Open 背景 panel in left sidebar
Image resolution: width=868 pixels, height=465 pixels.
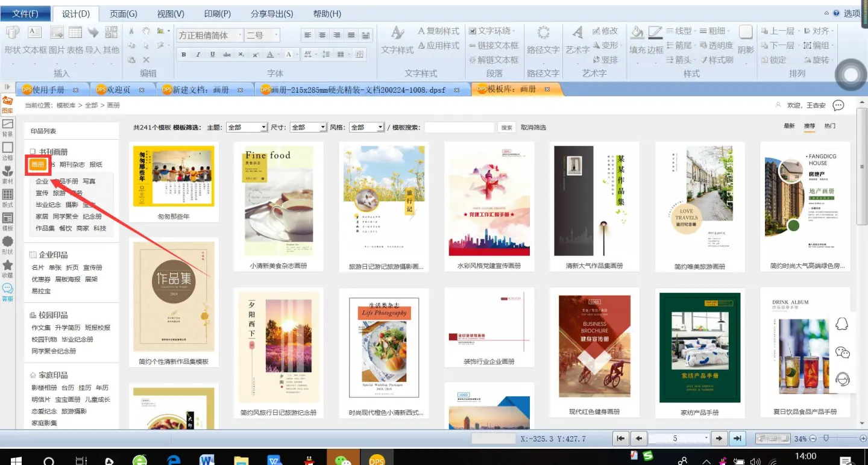pos(8,128)
